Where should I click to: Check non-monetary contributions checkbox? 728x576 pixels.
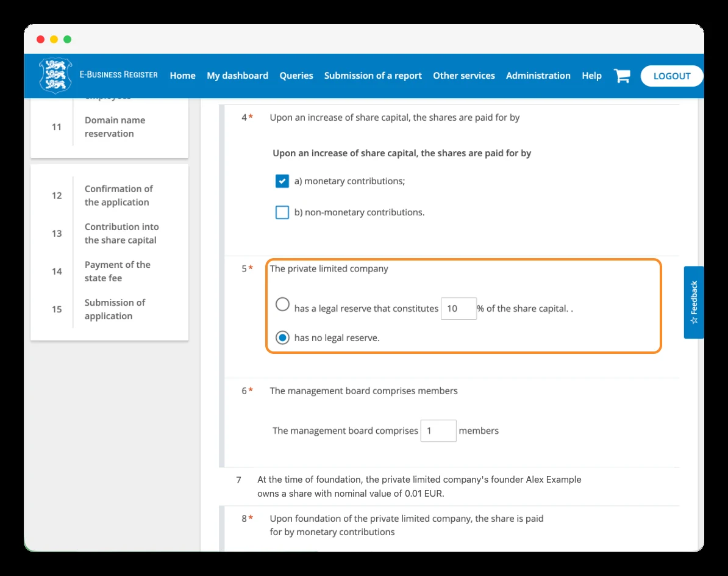[282, 212]
